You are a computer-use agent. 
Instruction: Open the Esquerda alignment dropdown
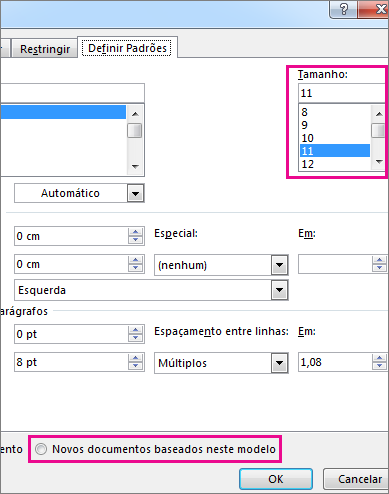click(279, 290)
